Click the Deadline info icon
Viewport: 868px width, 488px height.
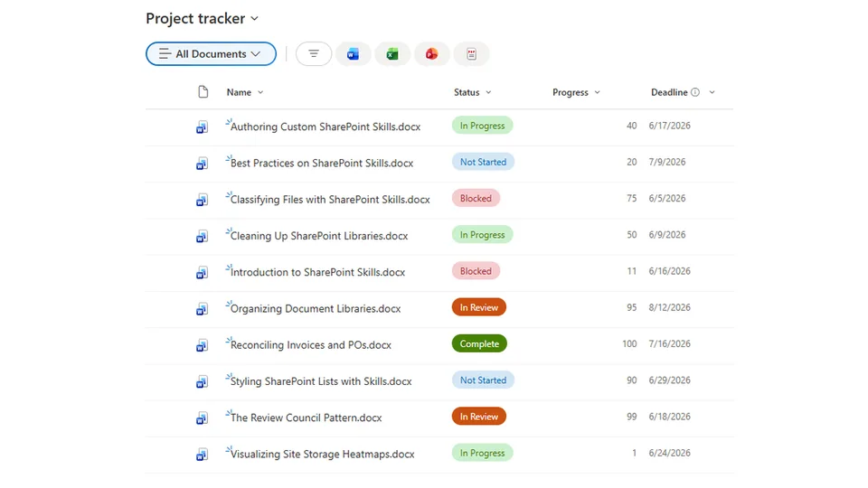pyautogui.click(x=695, y=92)
